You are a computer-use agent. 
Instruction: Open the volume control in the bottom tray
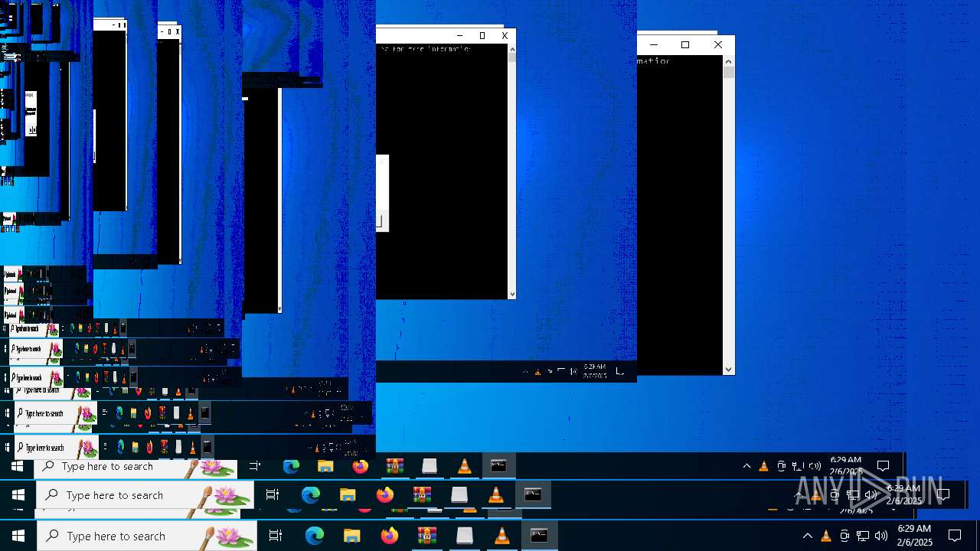(x=881, y=536)
